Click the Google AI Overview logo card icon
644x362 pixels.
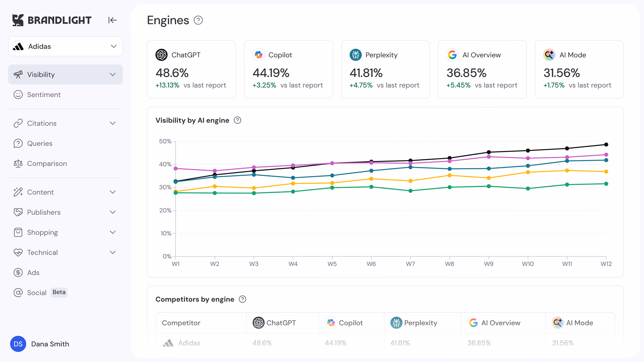click(x=452, y=55)
